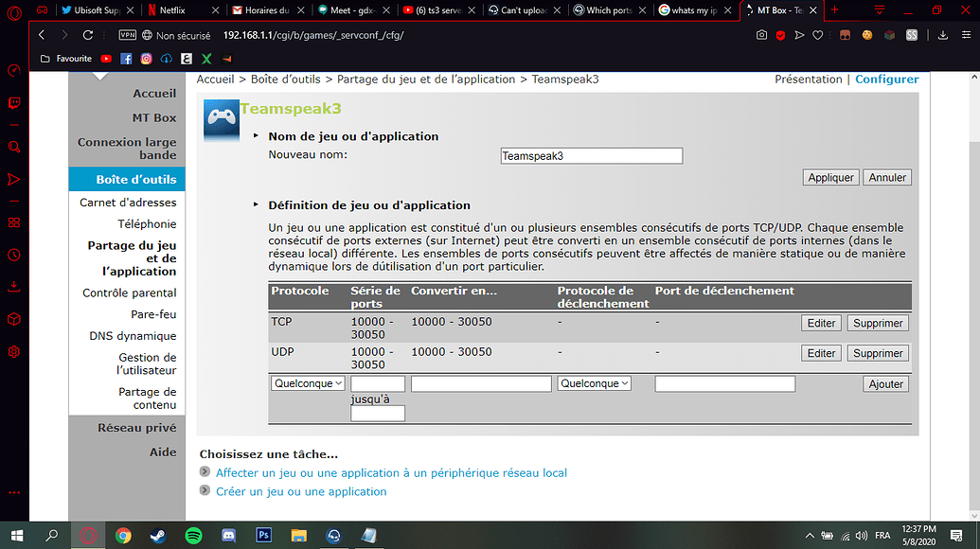This screenshot has width=980, height=549.
Task: Open sidebar extensions cube icon
Action: (14, 319)
